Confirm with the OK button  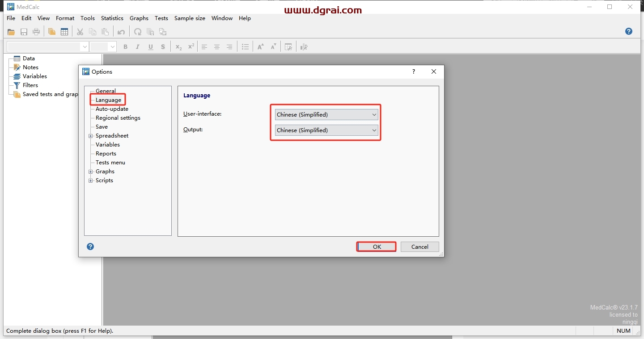[x=377, y=247]
